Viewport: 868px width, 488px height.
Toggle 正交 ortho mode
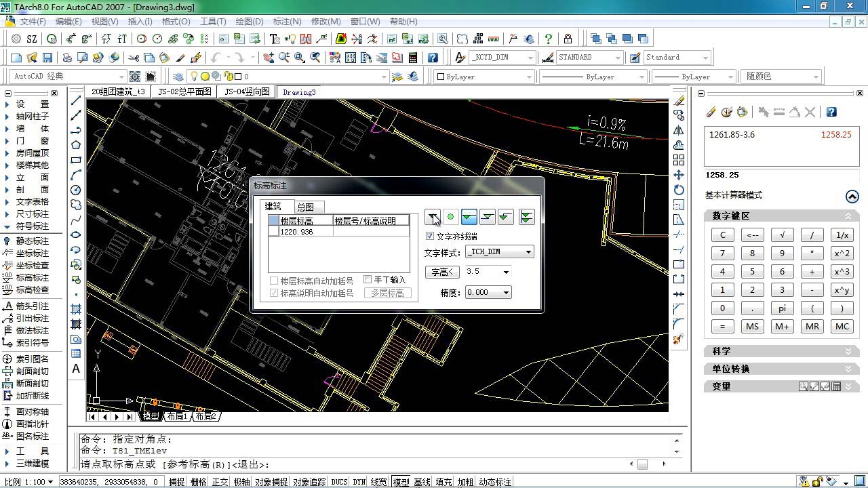[x=220, y=482]
